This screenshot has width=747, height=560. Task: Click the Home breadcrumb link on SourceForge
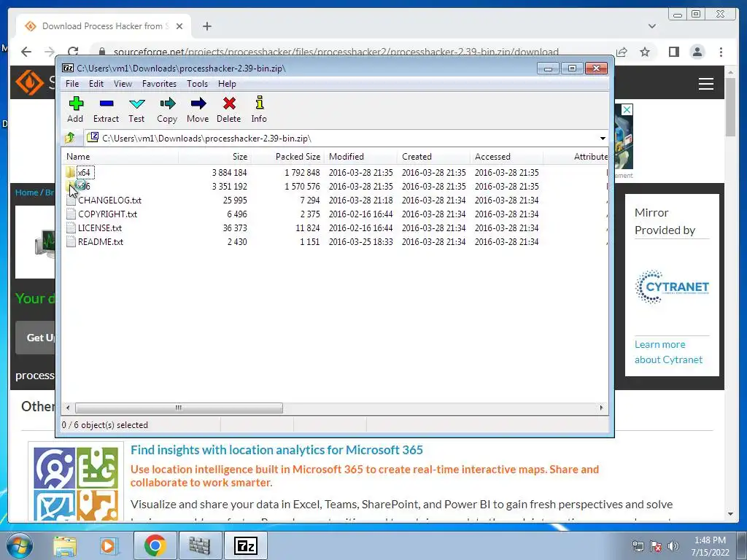[x=26, y=192]
